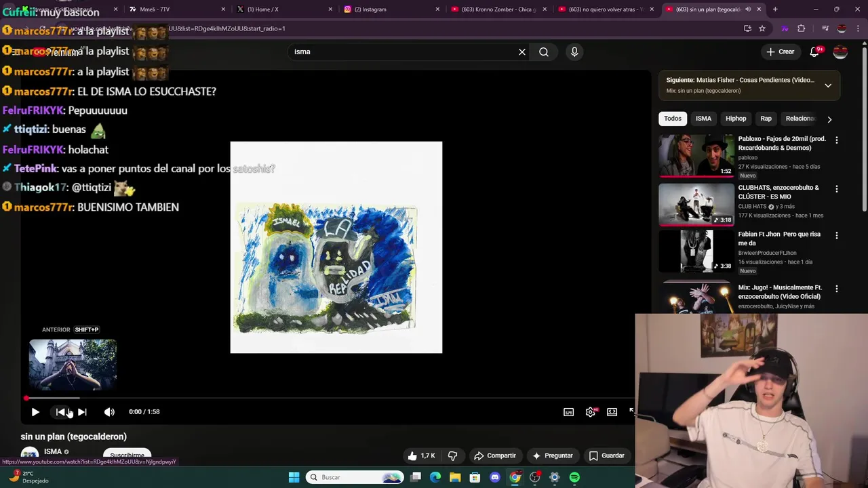This screenshot has width=868, height=488.
Task: Open the ISMA channel name link
Action: click(53, 451)
